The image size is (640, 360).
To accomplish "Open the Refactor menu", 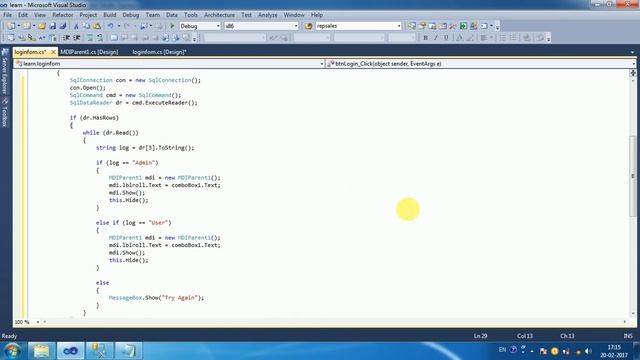I will 62,15.
